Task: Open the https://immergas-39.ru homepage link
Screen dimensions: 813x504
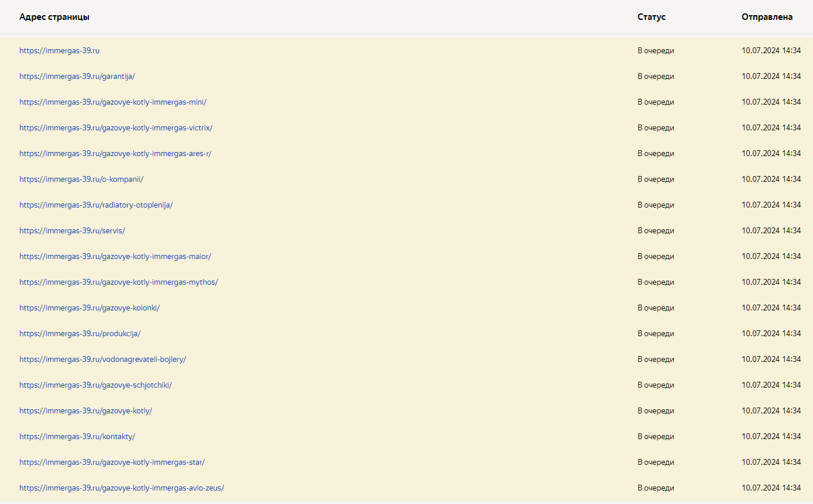Action: (x=59, y=50)
